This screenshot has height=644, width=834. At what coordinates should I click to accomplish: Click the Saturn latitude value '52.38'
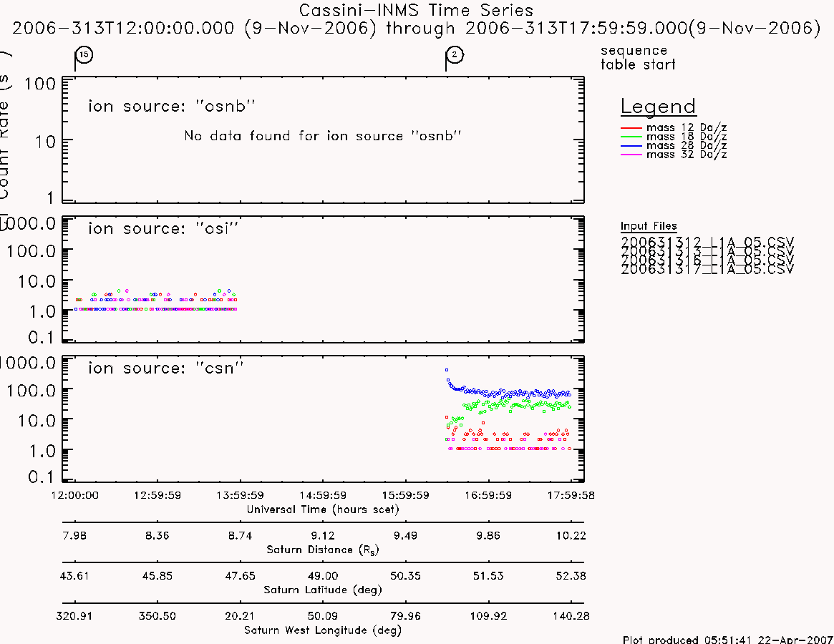[x=571, y=576]
